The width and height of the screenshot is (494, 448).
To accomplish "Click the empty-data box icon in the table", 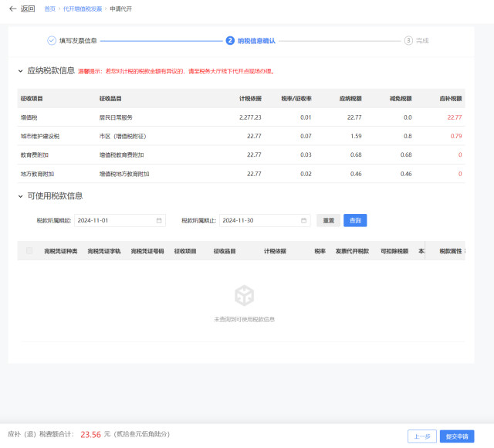I will pyautogui.click(x=244, y=294).
